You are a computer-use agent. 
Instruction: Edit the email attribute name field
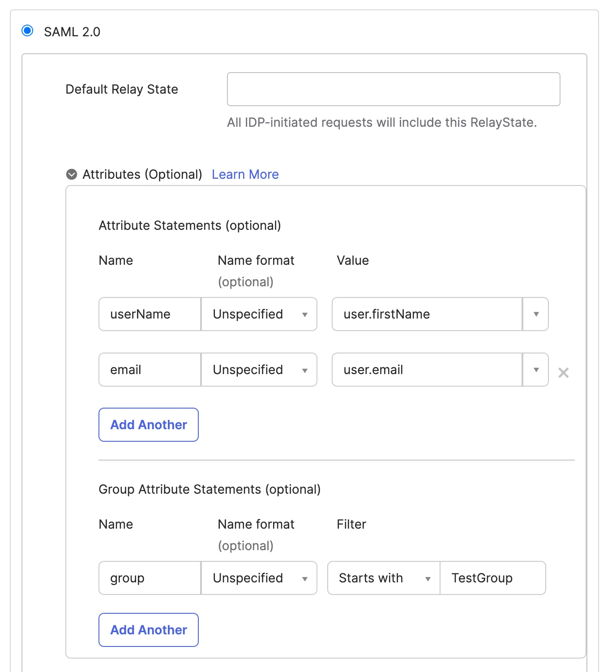pos(149,370)
